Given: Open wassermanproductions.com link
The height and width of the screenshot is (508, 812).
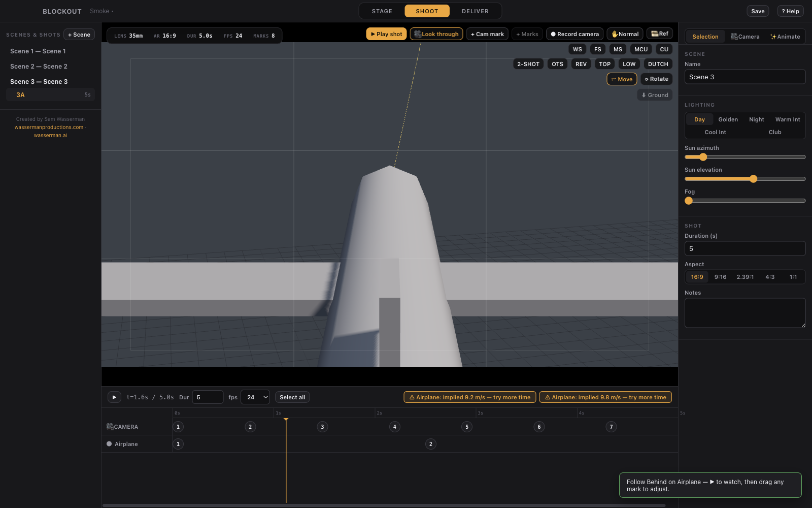Looking at the screenshot, I should pos(49,128).
